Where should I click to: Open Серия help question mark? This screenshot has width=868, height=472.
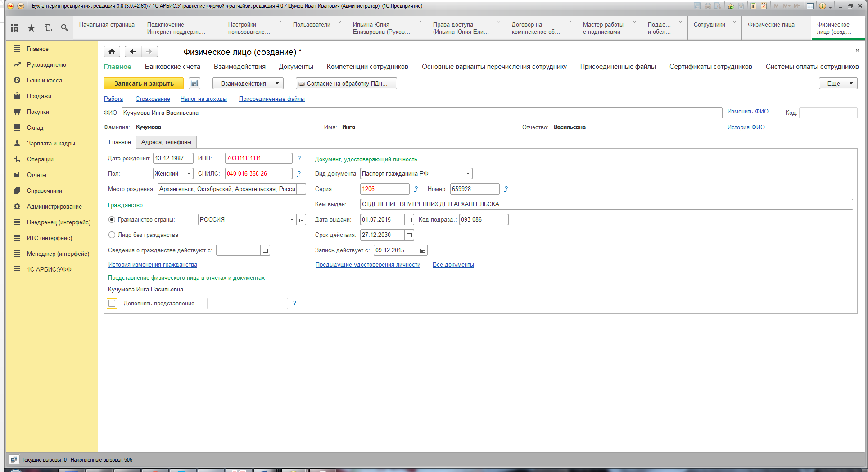[x=416, y=189]
